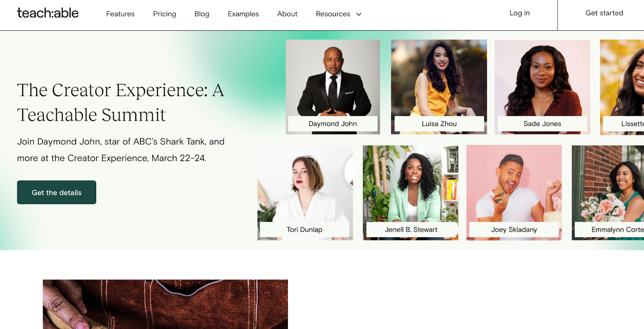Navigate to Examples

pyautogui.click(x=243, y=14)
